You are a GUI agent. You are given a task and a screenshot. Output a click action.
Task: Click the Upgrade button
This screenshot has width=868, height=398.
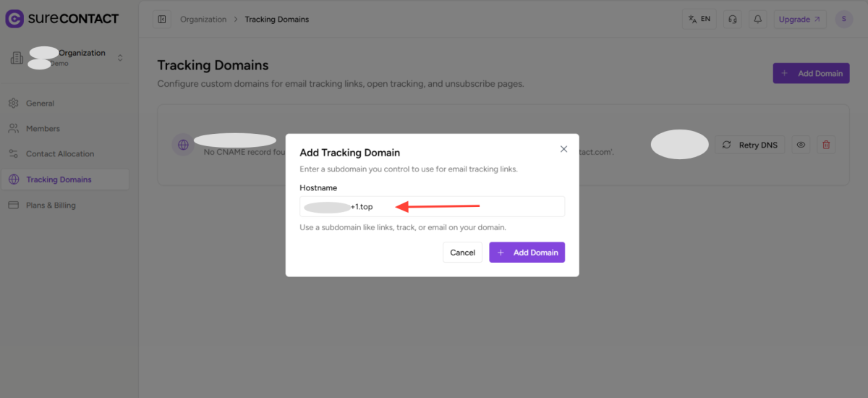pos(799,20)
